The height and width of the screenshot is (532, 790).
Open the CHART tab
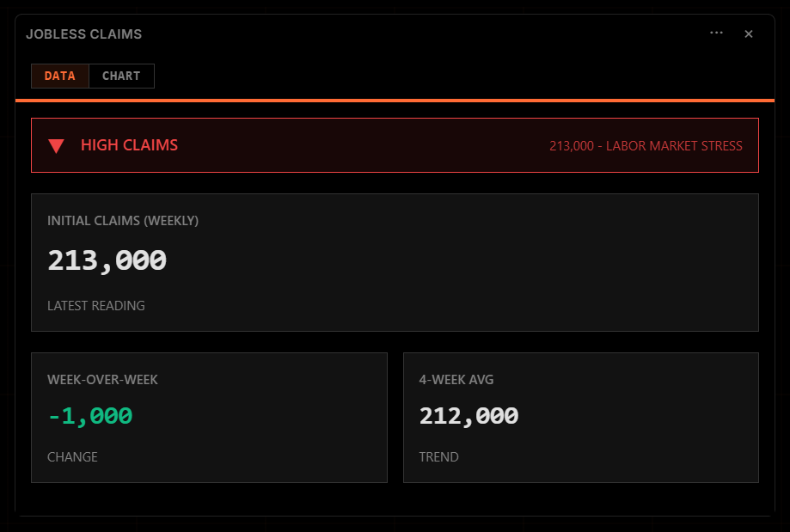pos(121,76)
